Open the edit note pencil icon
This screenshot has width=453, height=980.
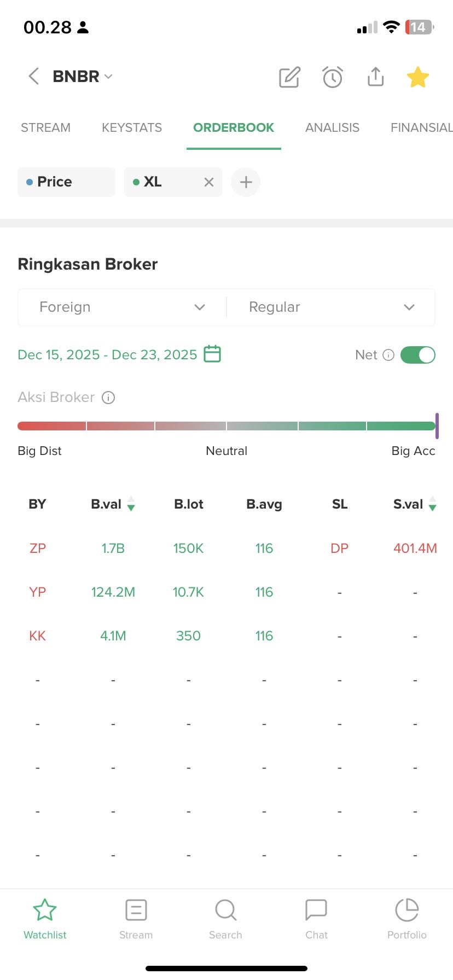point(289,77)
